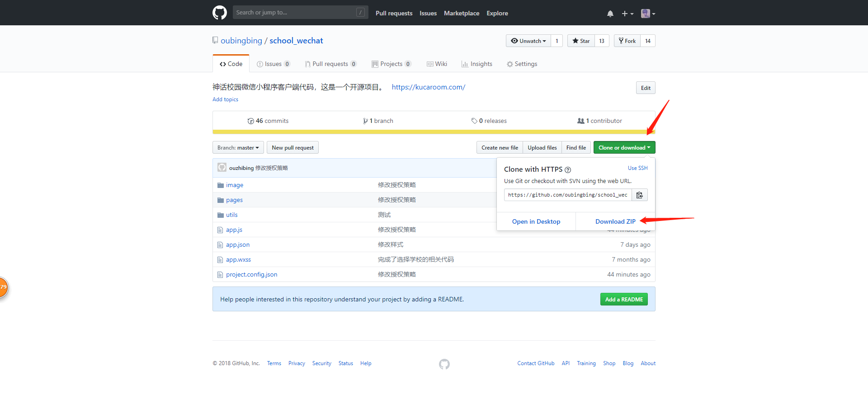Open commit message of app.wxss row
The height and width of the screenshot is (418, 868).
pos(416,259)
